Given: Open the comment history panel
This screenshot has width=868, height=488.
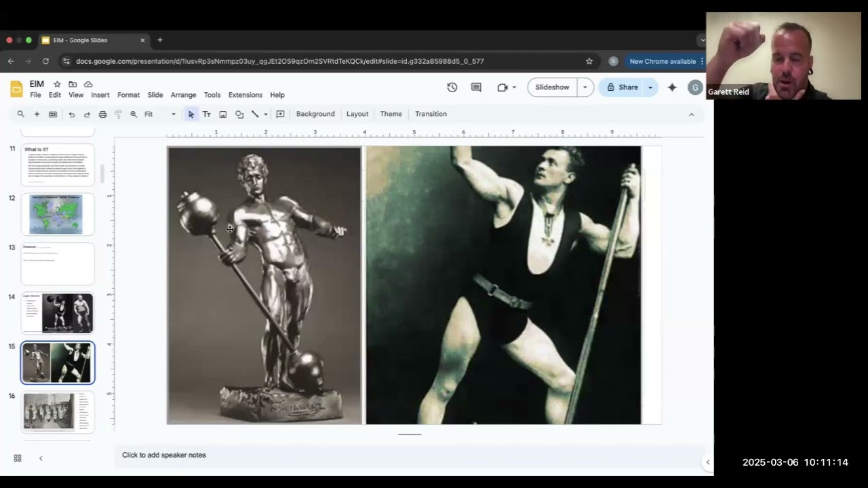Looking at the screenshot, I should pyautogui.click(x=476, y=87).
